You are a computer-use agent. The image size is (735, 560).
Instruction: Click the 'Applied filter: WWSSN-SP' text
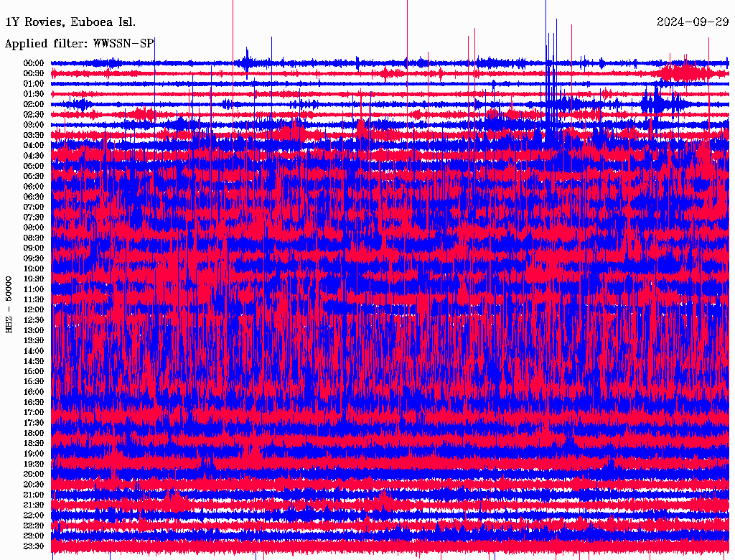point(79,44)
